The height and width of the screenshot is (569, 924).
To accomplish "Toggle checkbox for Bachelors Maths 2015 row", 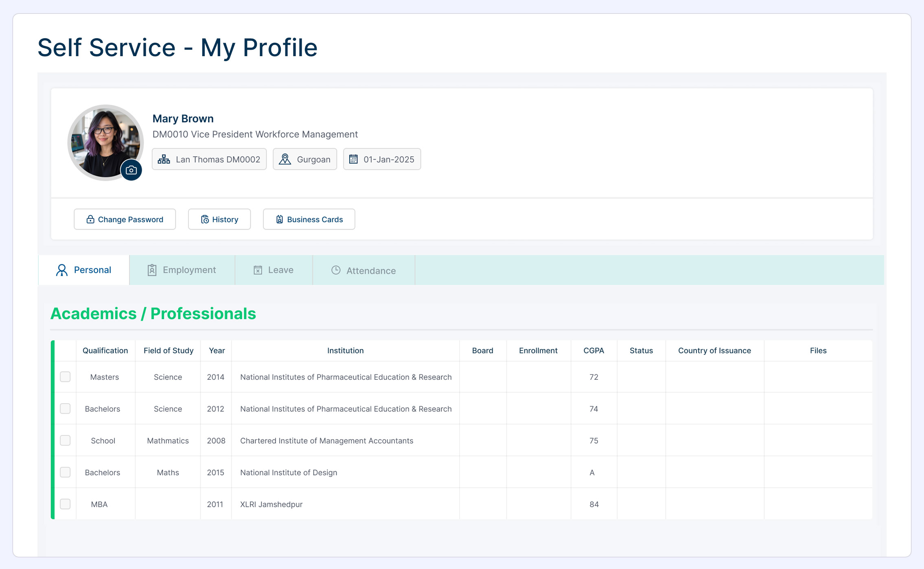I will 65,472.
